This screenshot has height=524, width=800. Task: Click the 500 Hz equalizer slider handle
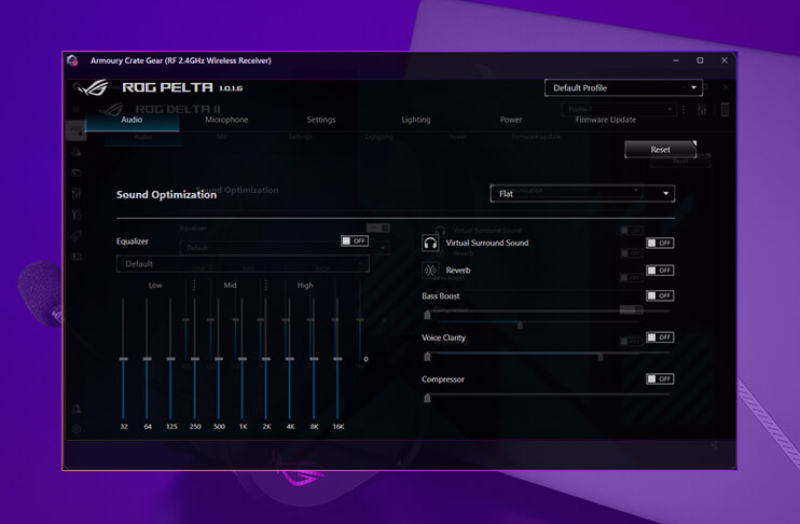click(x=218, y=359)
